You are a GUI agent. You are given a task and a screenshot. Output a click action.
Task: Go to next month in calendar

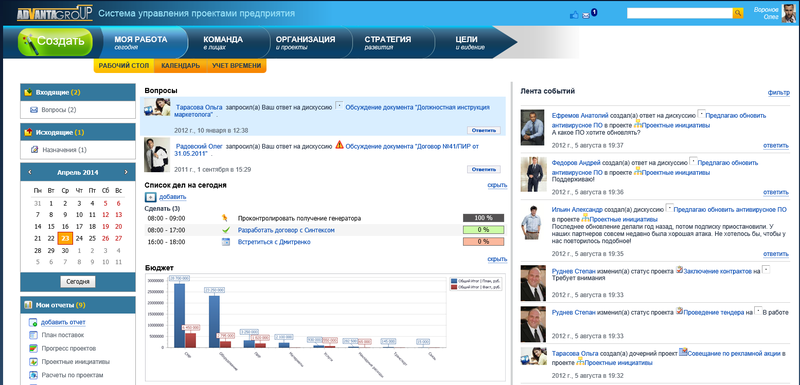[126, 172]
